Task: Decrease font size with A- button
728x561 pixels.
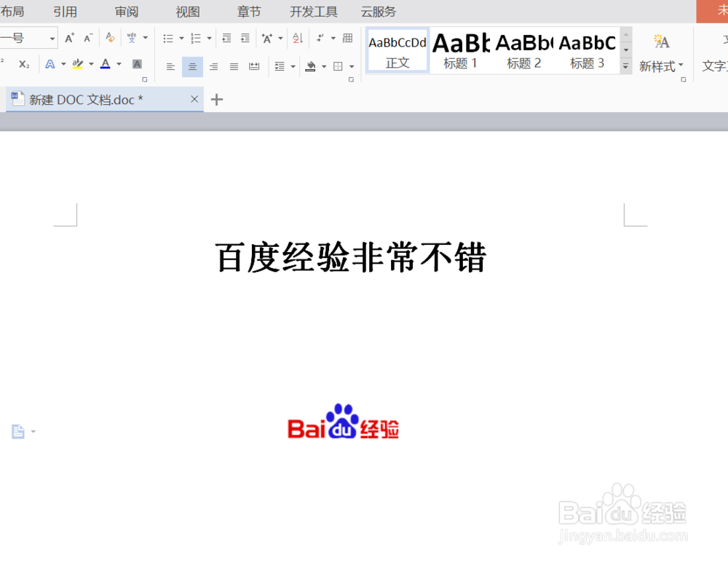Action: (88, 38)
